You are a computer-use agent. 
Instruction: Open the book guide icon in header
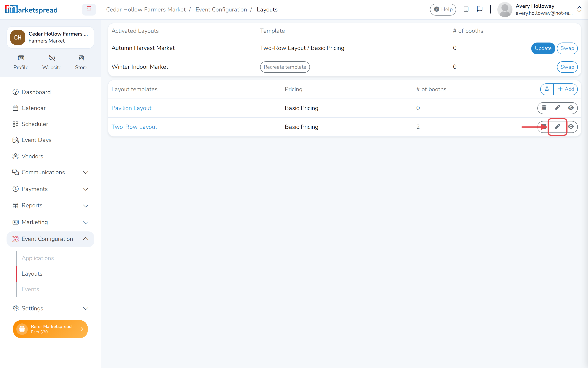coord(466,9)
